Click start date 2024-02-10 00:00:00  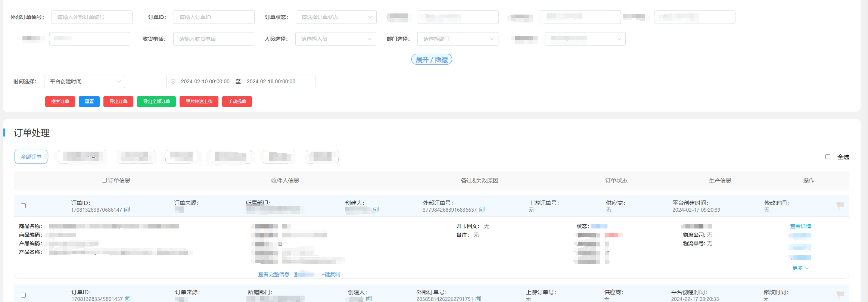coord(205,81)
